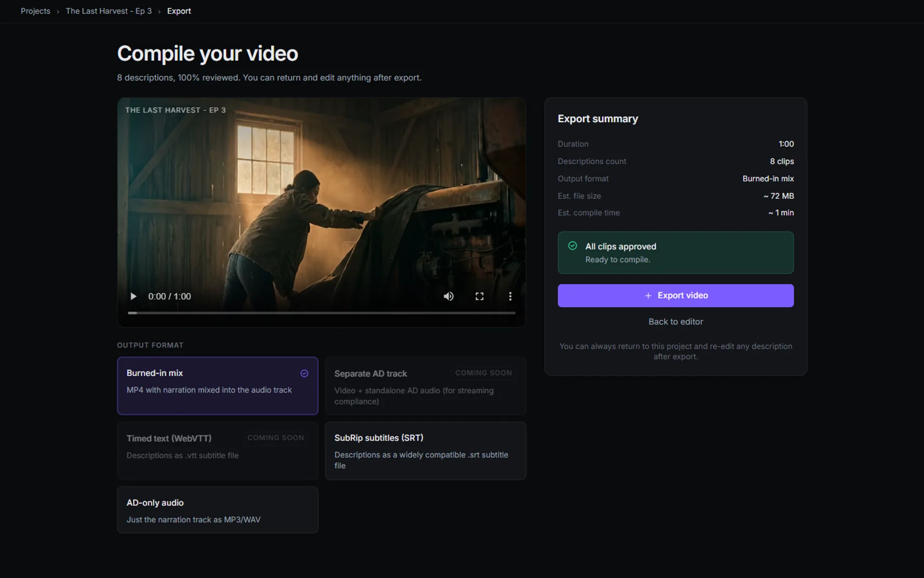Screen dimensions: 924x578
Task: Click the Burned-in mix value in Export summary
Action: click(x=768, y=179)
